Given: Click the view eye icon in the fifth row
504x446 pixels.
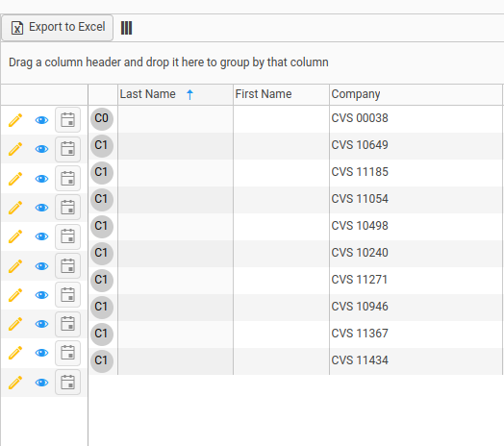Looking at the screenshot, I should (41, 236).
